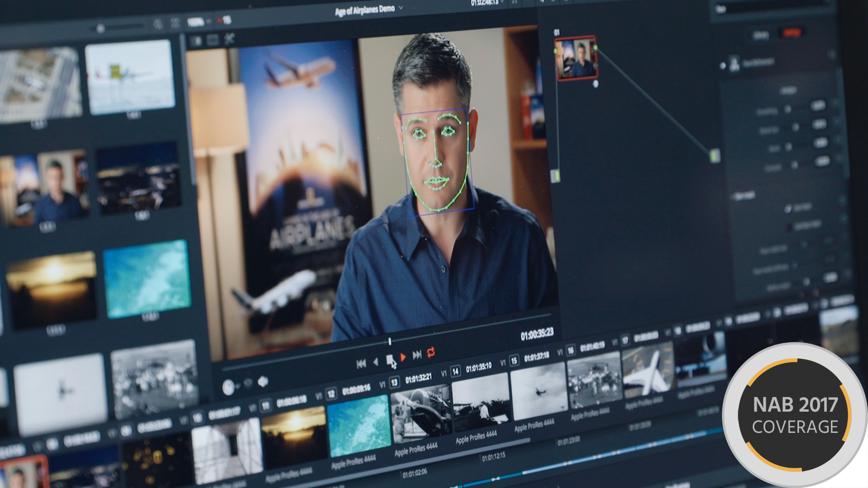Click the viewer timecode 01:00:35:23
The width and height of the screenshot is (868, 488).
(537, 334)
